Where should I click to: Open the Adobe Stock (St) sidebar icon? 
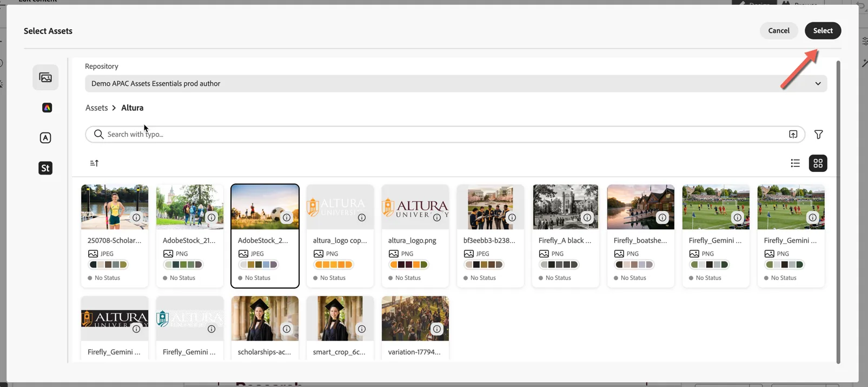pyautogui.click(x=45, y=168)
